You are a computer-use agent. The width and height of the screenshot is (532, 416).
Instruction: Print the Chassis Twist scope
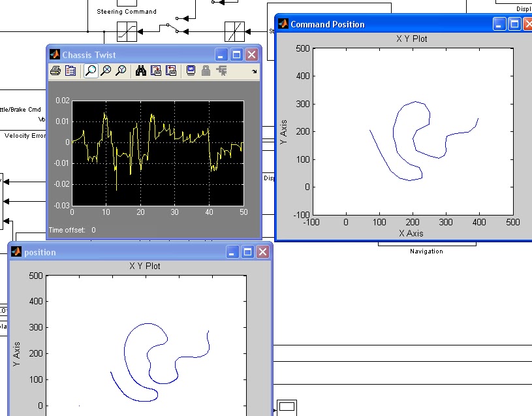pyautogui.click(x=55, y=71)
